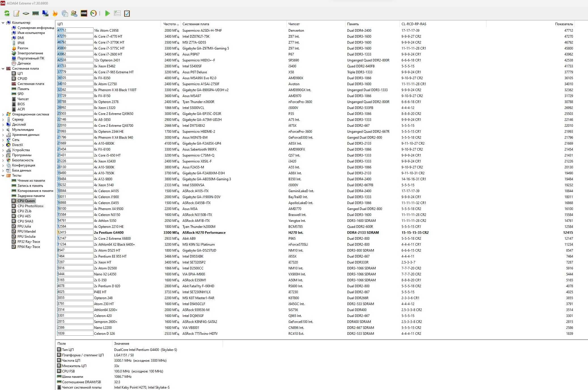The width and height of the screenshot is (588, 390).
Task: Click the Results checklist toolbar icon
Action: tap(117, 13)
